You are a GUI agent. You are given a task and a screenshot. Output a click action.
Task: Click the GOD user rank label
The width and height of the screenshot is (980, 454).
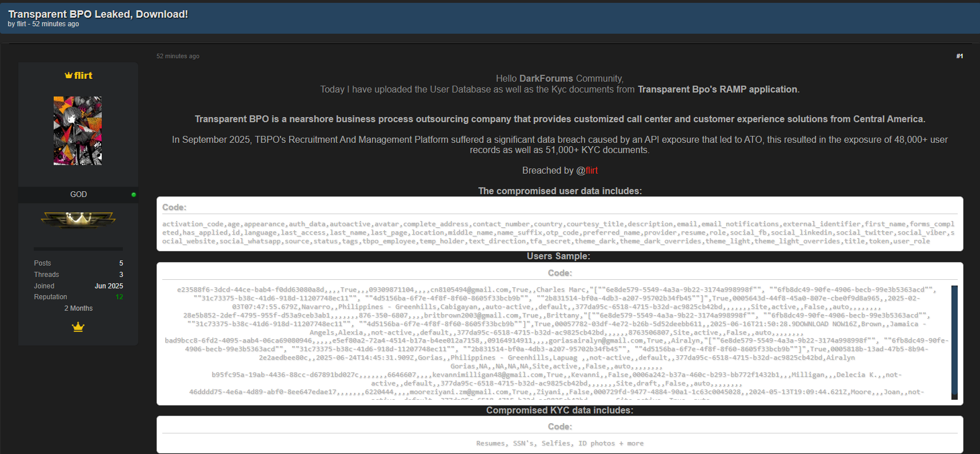[78, 195]
